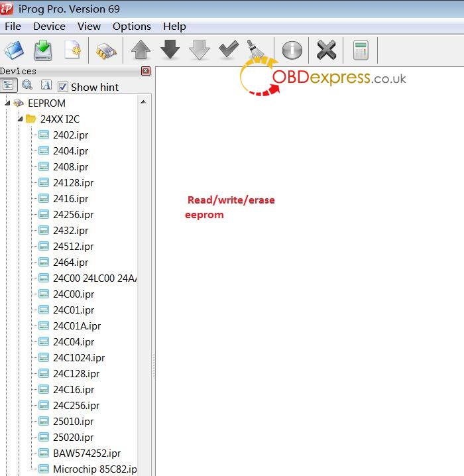Click the X stop icon in toolbar
Viewport: 464px width, 476px height.
[326, 50]
